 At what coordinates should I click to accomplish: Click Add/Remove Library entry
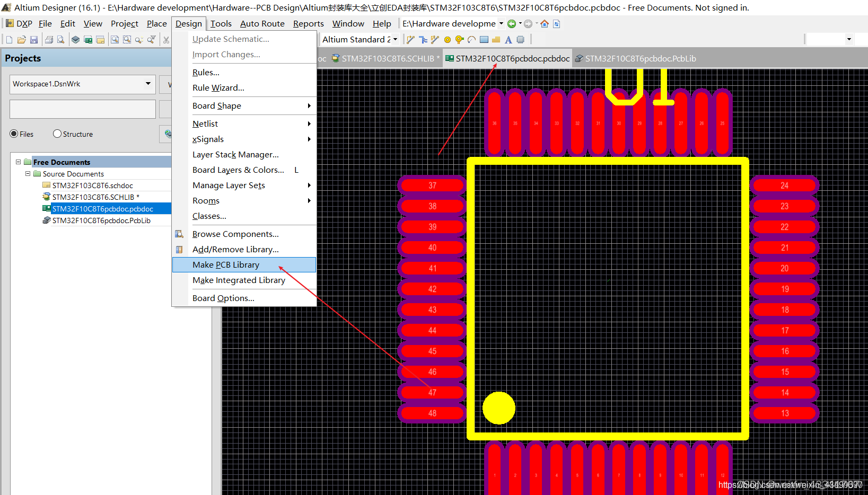coord(244,250)
